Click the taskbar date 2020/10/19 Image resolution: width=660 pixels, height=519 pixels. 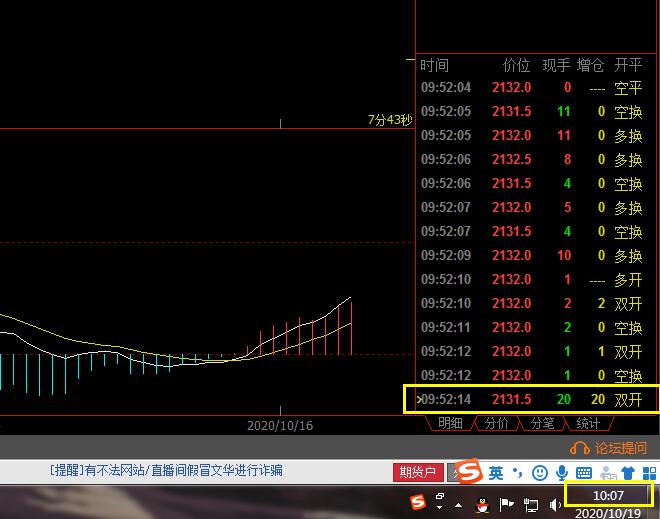pos(608,514)
